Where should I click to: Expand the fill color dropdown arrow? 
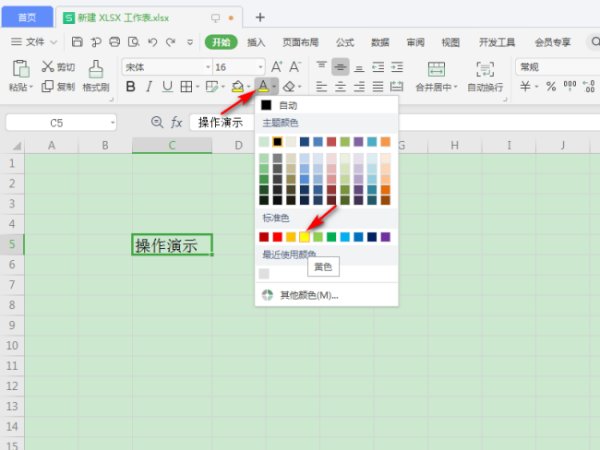pyautogui.click(x=248, y=87)
